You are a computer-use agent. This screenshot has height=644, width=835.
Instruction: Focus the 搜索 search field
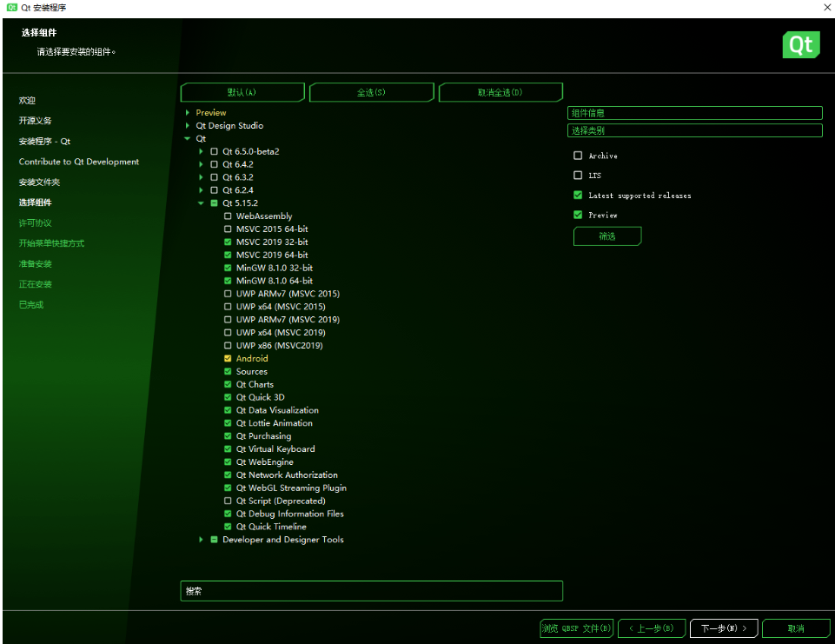point(371,591)
